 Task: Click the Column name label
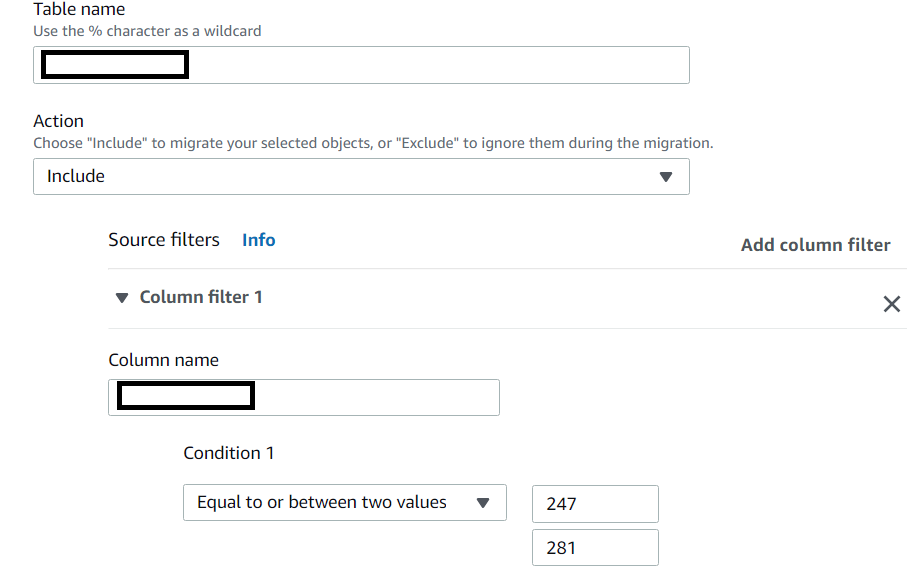163,360
